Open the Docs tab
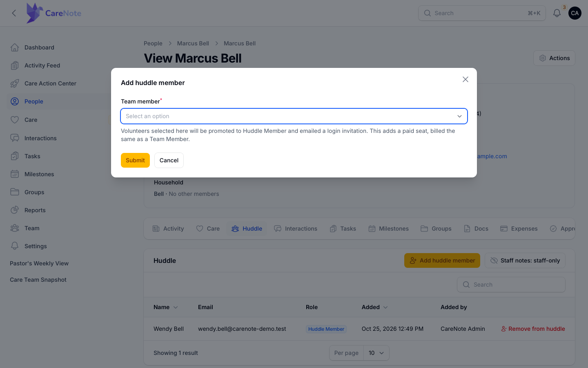Screen dimensions: 588x368 pyautogui.click(x=476, y=229)
